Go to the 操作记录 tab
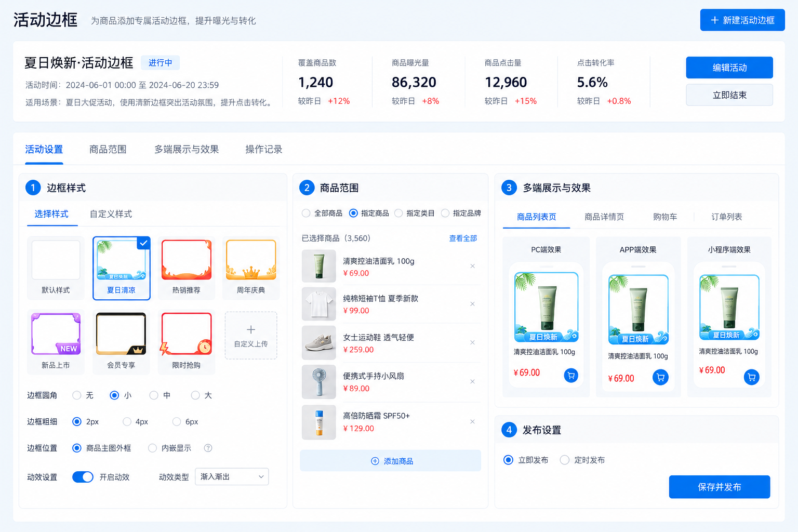 (264, 150)
